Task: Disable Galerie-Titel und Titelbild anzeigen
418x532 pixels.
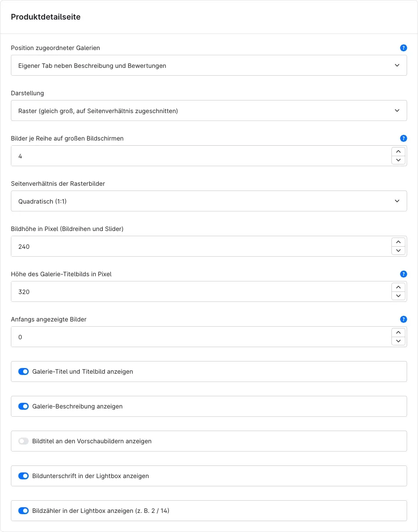Action: 24,371
